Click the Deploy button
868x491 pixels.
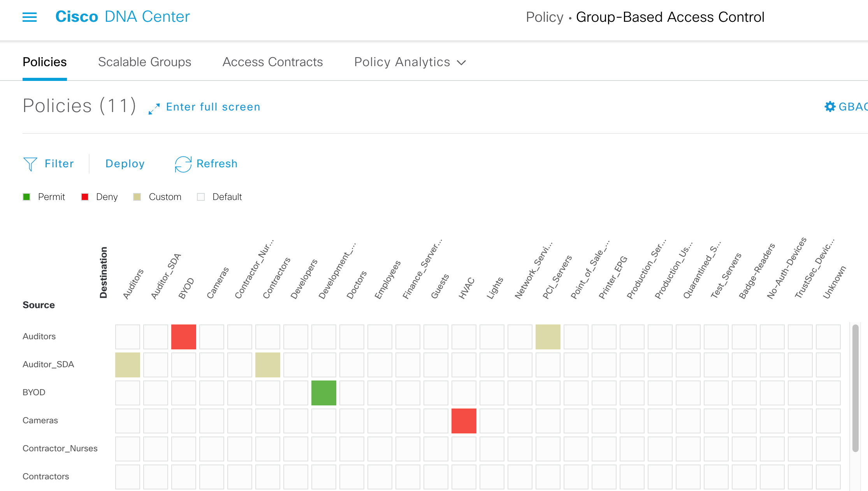pyautogui.click(x=125, y=164)
